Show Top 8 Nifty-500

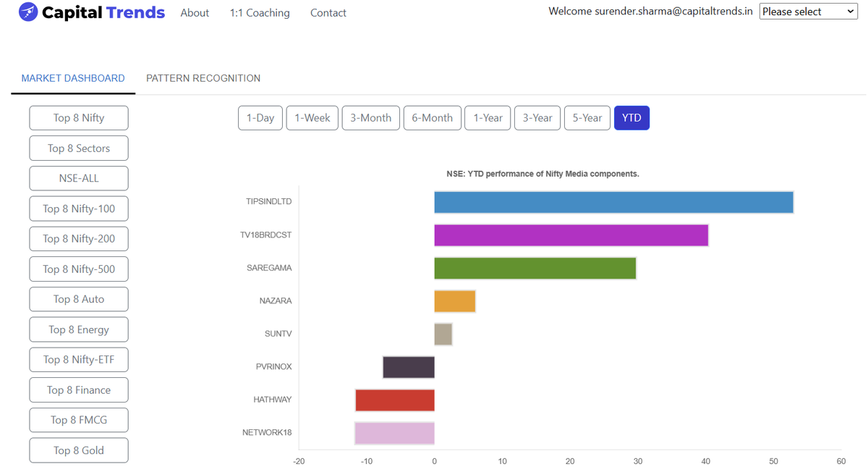point(79,269)
